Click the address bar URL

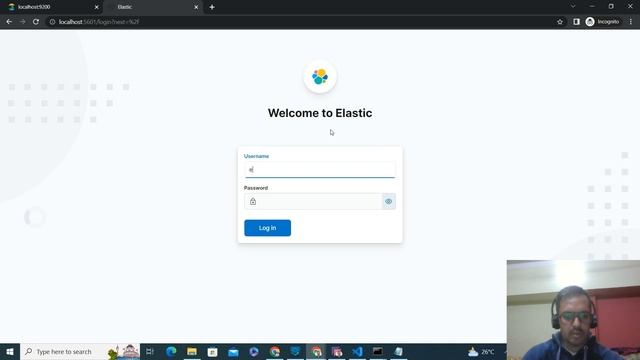click(99, 22)
